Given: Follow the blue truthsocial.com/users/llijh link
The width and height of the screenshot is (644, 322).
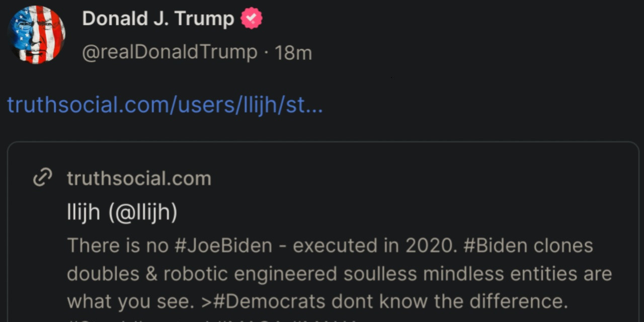Looking at the screenshot, I should click(165, 105).
